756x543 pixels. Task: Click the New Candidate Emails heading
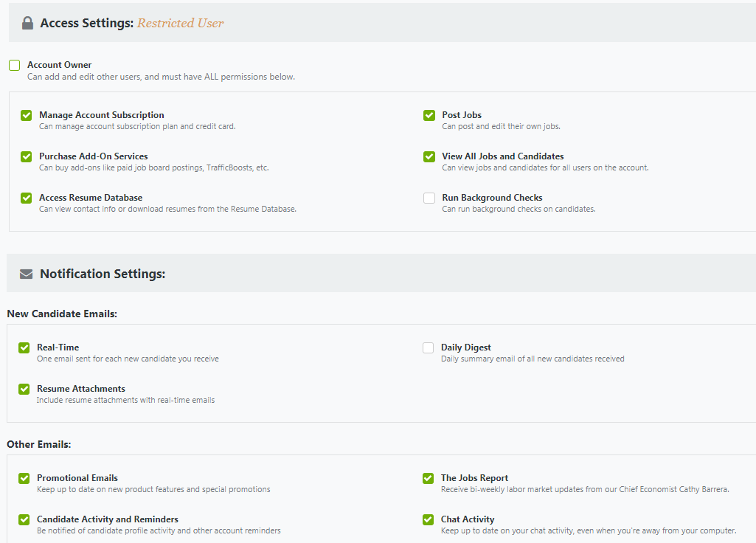[x=62, y=314]
